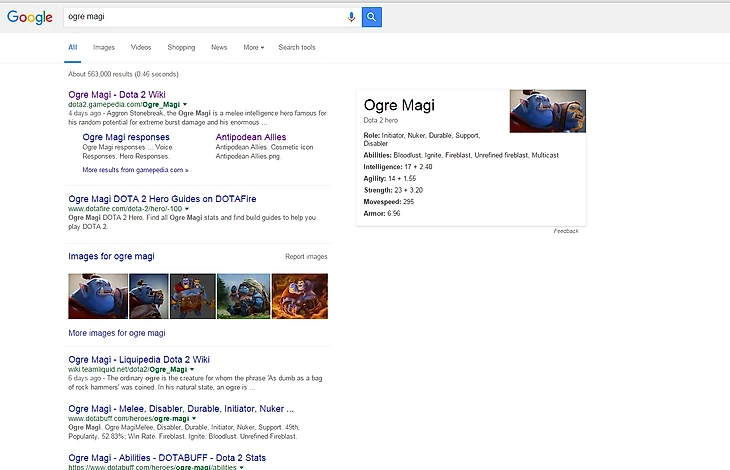Switch to the Images tab
The width and height of the screenshot is (730, 470).
tap(104, 47)
